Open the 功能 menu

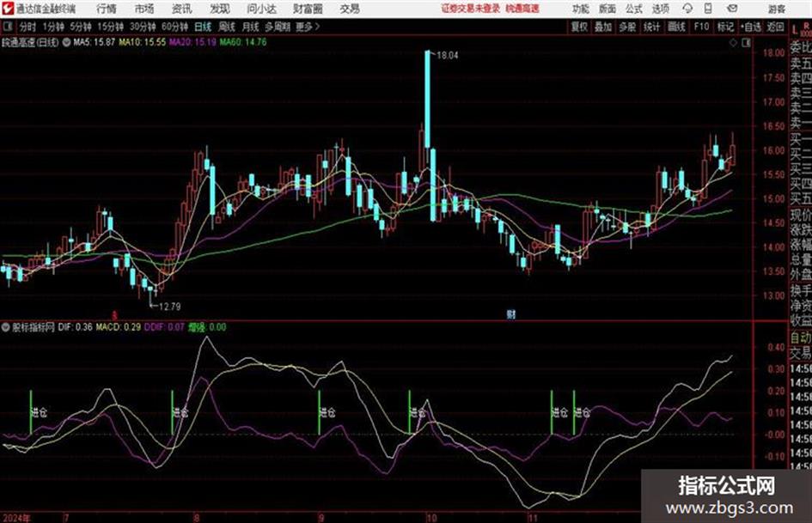click(x=581, y=9)
